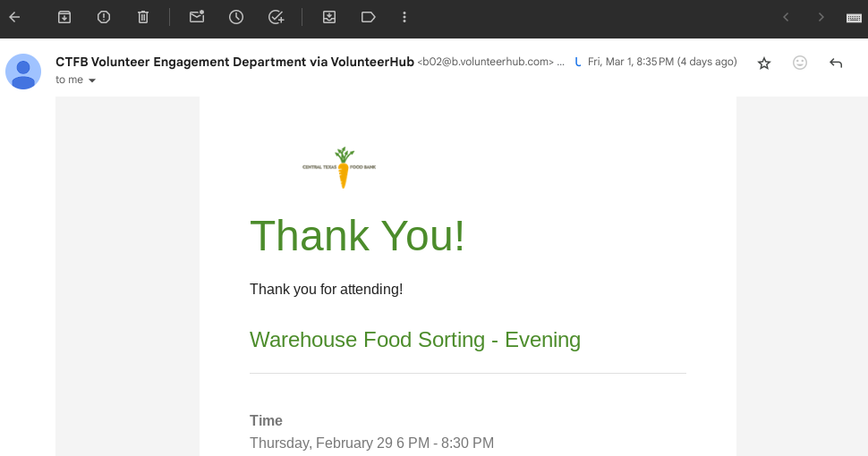Image resolution: width=868 pixels, height=456 pixels.
Task: Open the Move to menu
Action: pos(329,17)
